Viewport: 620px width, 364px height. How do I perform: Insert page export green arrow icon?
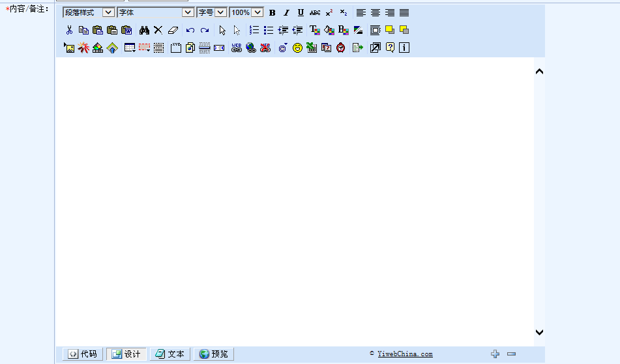click(357, 48)
